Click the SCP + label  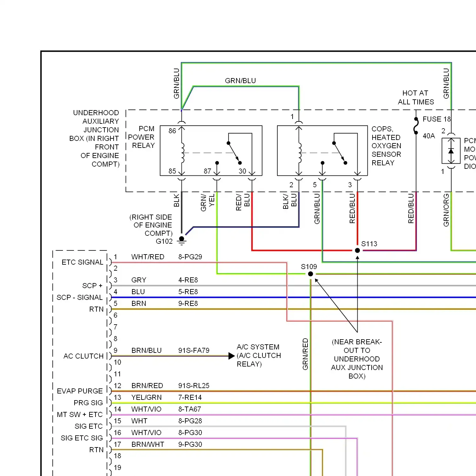[x=92, y=286]
